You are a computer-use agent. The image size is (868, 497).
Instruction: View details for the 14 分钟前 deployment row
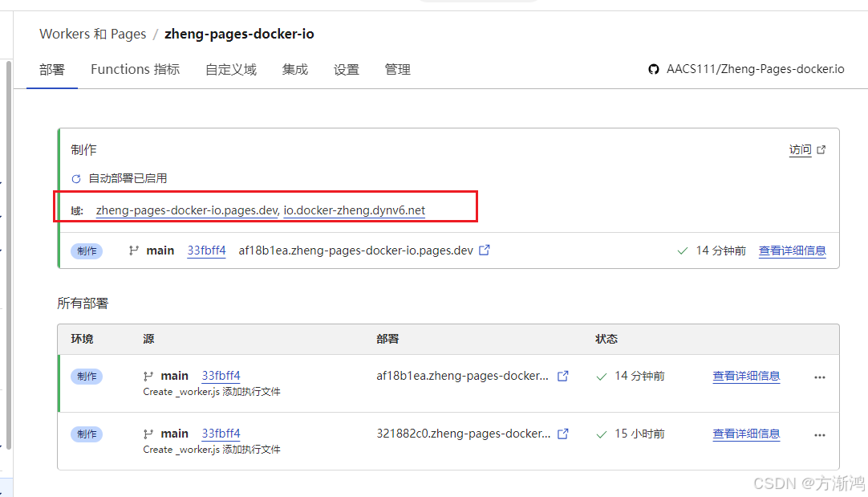pos(746,376)
